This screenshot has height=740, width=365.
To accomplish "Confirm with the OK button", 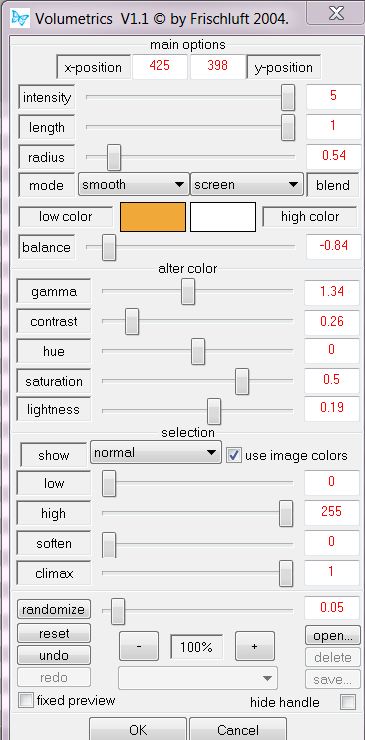I will pos(138,729).
